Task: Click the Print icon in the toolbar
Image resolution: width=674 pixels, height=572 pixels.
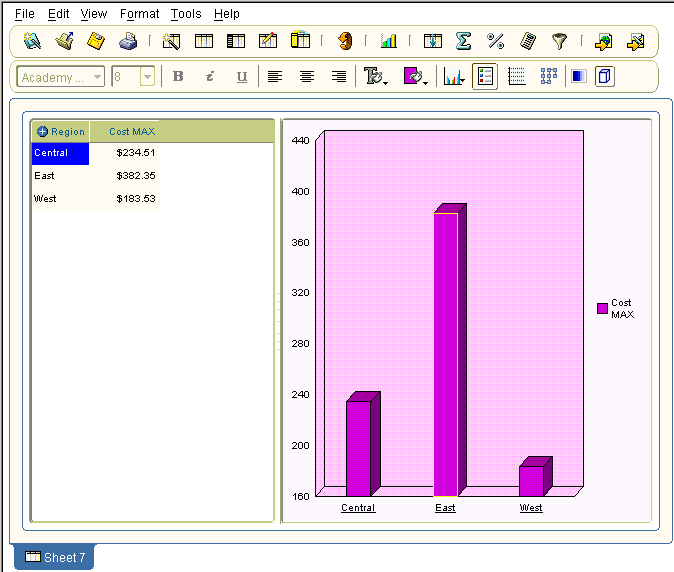Action: [x=128, y=41]
